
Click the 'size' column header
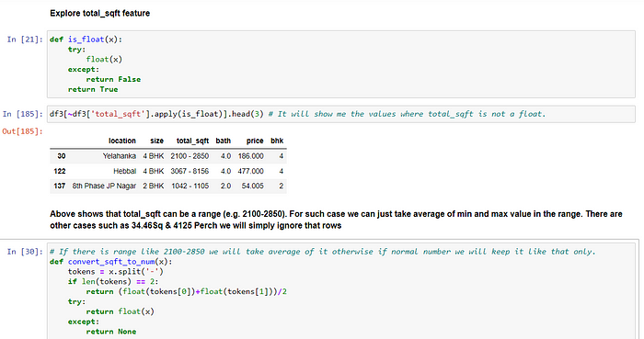(x=157, y=141)
